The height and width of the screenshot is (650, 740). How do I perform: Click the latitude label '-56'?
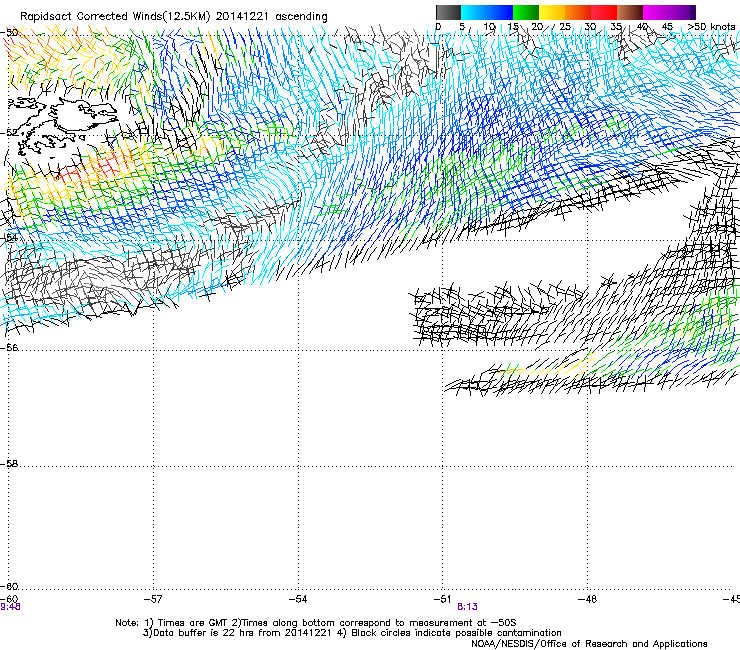[x=9, y=347]
